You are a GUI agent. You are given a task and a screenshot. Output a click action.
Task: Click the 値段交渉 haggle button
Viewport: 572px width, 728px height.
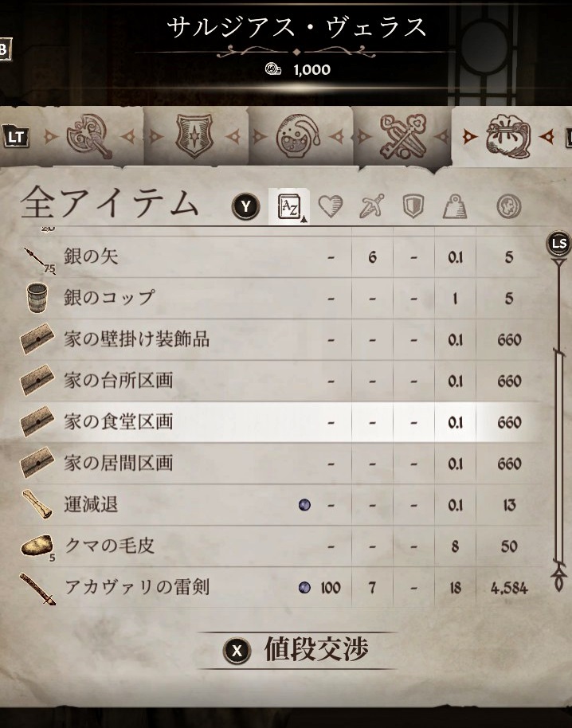(x=297, y=650)
